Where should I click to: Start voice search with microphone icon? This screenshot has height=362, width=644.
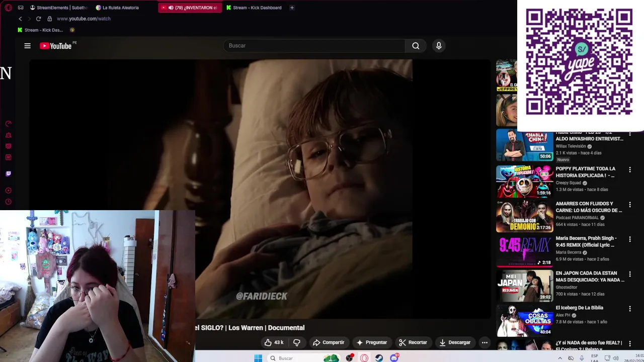point(439,46)
